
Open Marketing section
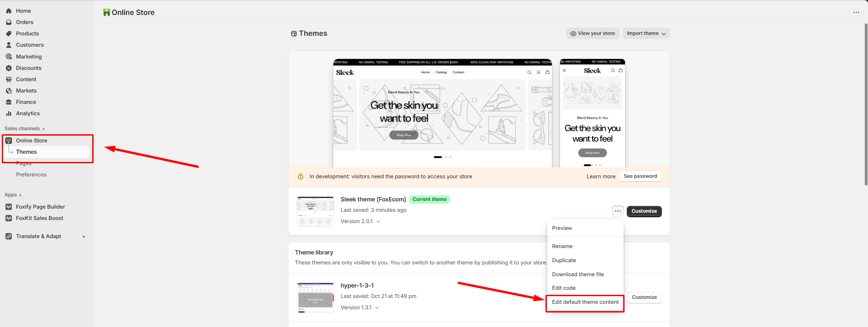click(29, 57)
